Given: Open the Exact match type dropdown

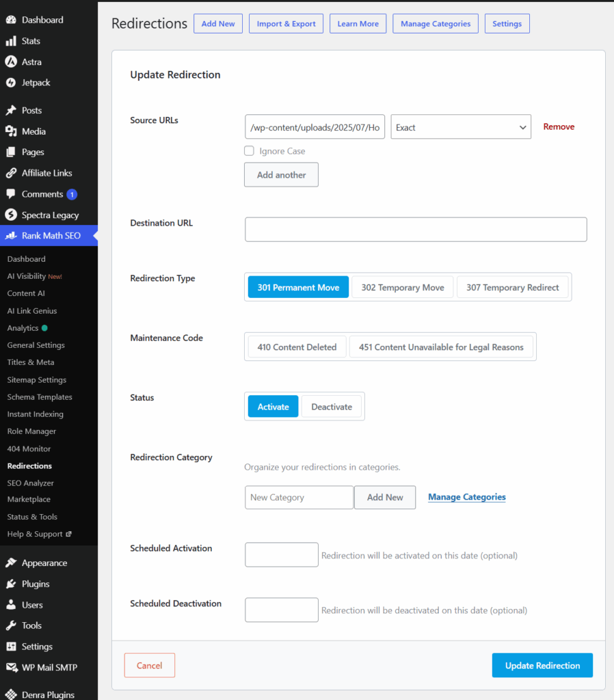Looking at the screenshot, I should [461, 126].
